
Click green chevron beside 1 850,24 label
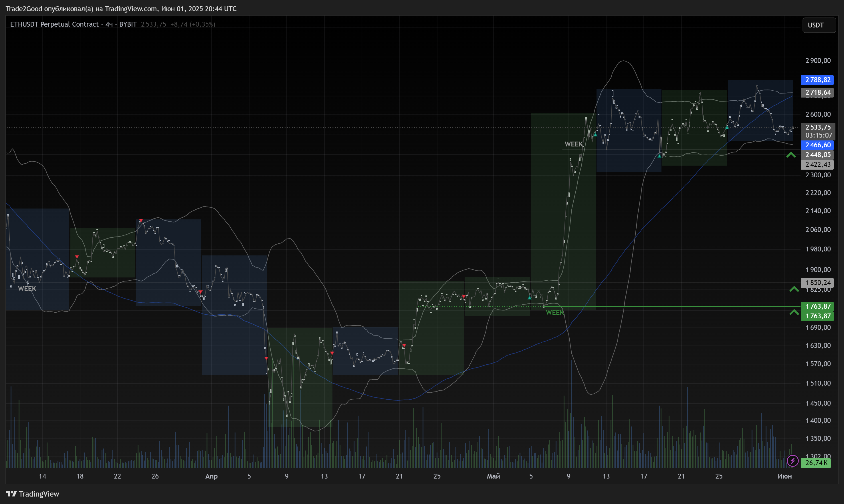(794, 289)
